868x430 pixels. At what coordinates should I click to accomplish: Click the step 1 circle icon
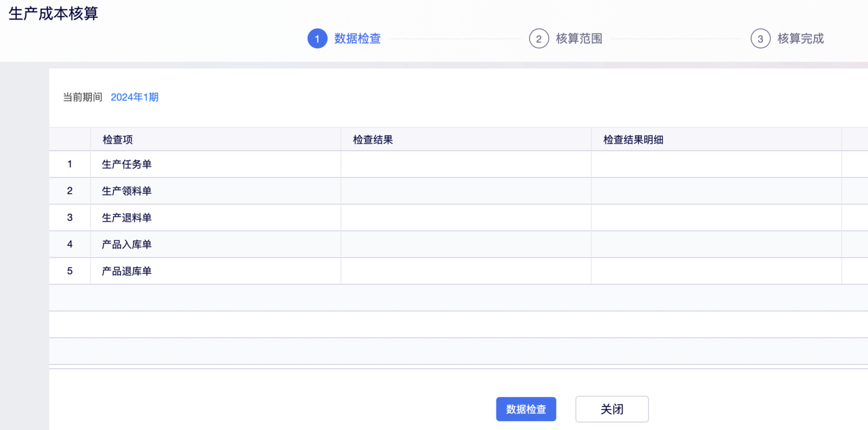(x=317, y=39)
